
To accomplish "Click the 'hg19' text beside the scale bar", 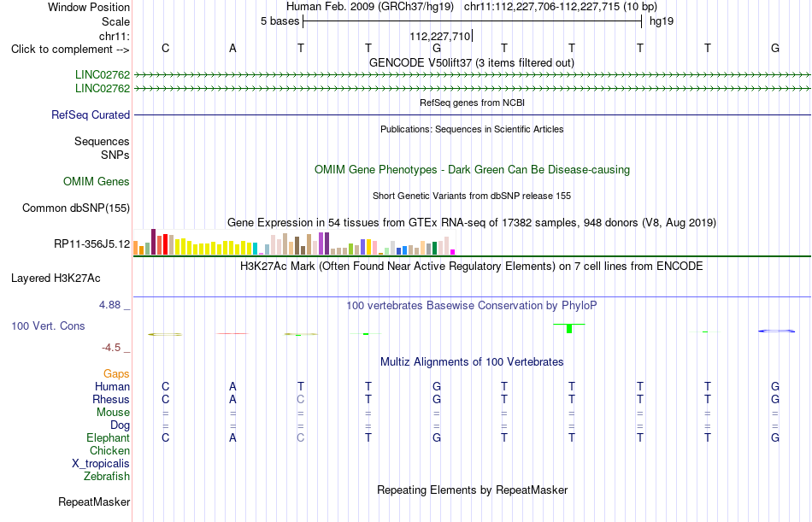I will point(662,21).
